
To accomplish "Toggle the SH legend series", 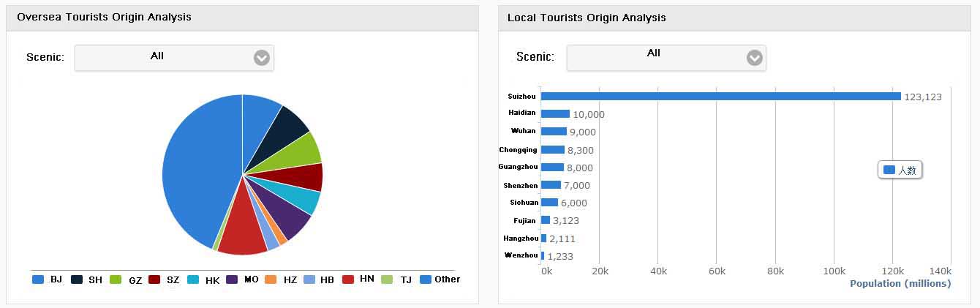I will pyautogui.click(x=87, y=279).
